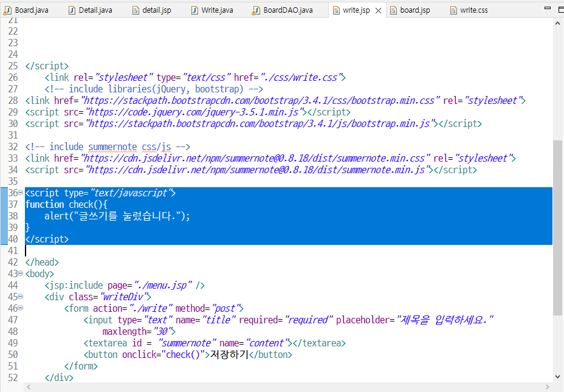
Task: Close the write.jsp editor tab
Action: click(379, 11)
